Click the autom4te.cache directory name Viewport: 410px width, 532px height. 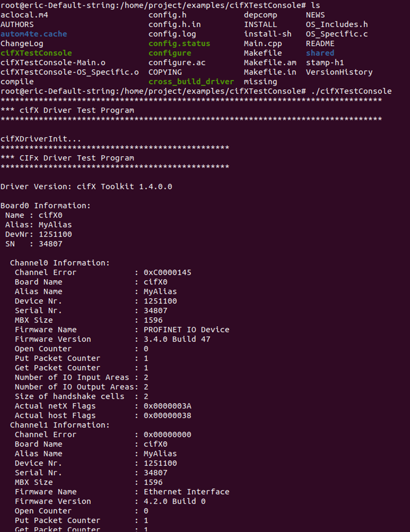(x=34, y=34)
